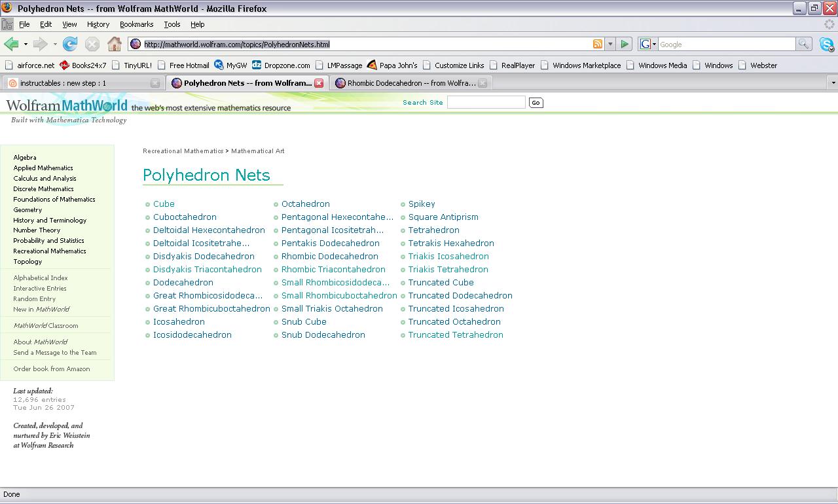Open the Dropzone.com bookmark

(281, 65)
